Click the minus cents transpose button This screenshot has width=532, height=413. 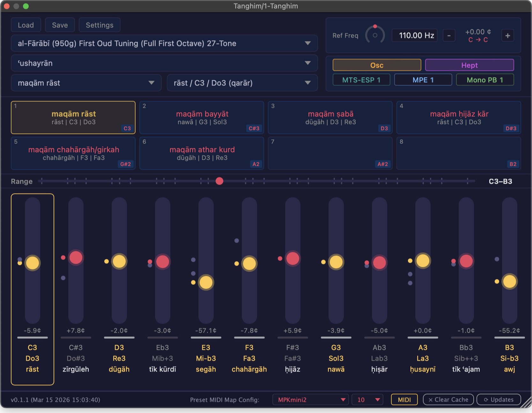coord(449,35)
